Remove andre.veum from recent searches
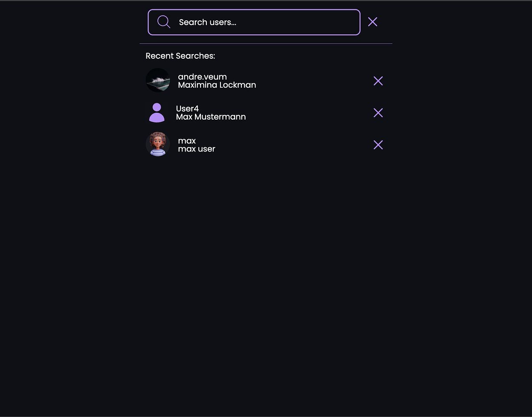Viewport: 532px width, 417px height. (378, 81)
